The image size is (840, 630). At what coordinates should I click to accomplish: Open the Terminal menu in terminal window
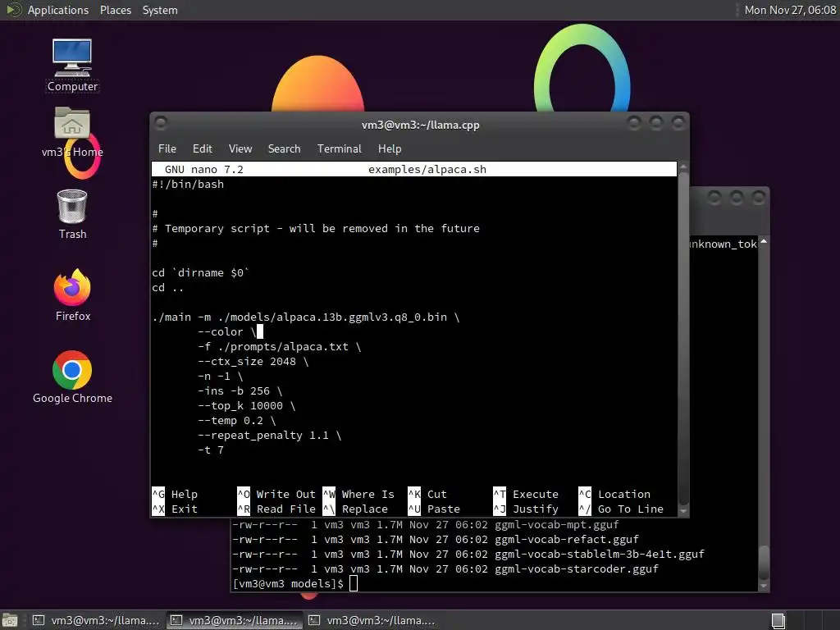pyautogui.click(x=339, y=149)
